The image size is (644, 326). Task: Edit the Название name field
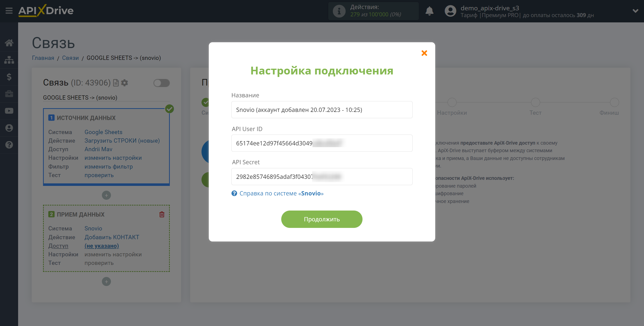click(322, 110)
